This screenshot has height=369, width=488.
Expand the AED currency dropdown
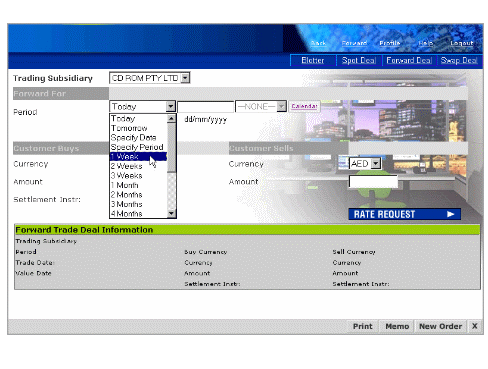376,163
